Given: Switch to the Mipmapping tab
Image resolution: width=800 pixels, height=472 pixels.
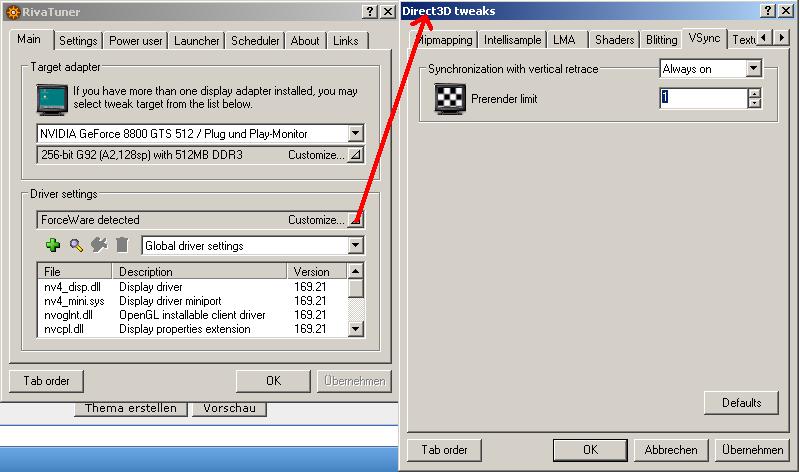Looking at the screenshot, I should 444,40.
